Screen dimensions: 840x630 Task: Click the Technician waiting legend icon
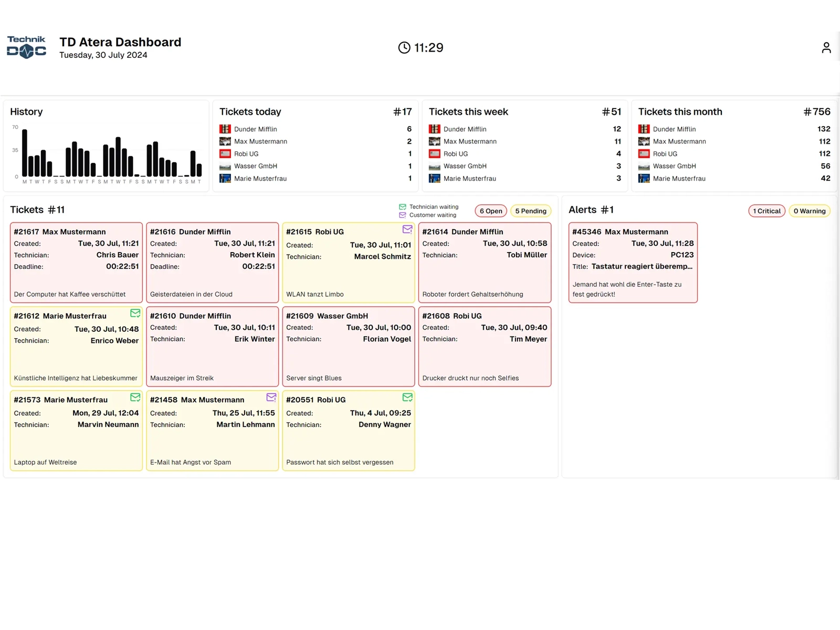[x=402, y=207]
